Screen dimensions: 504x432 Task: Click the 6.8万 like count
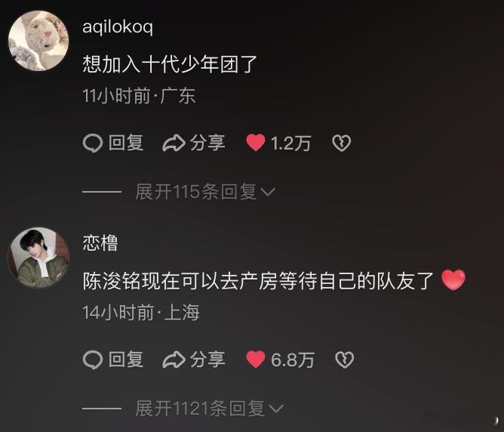pyautogui.click(x=293, y=360)
